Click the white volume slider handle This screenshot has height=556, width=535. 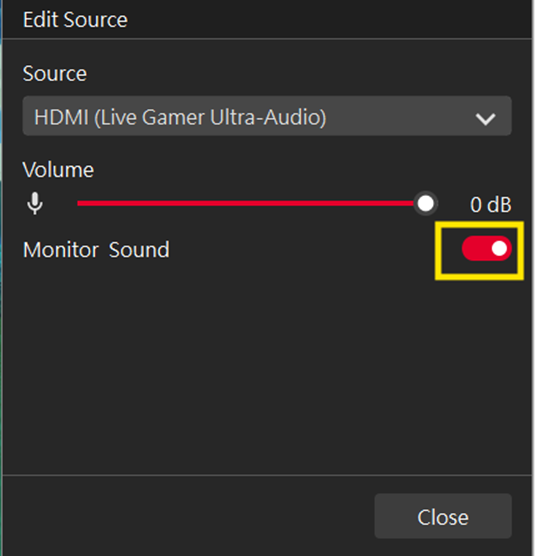[425, 204]
